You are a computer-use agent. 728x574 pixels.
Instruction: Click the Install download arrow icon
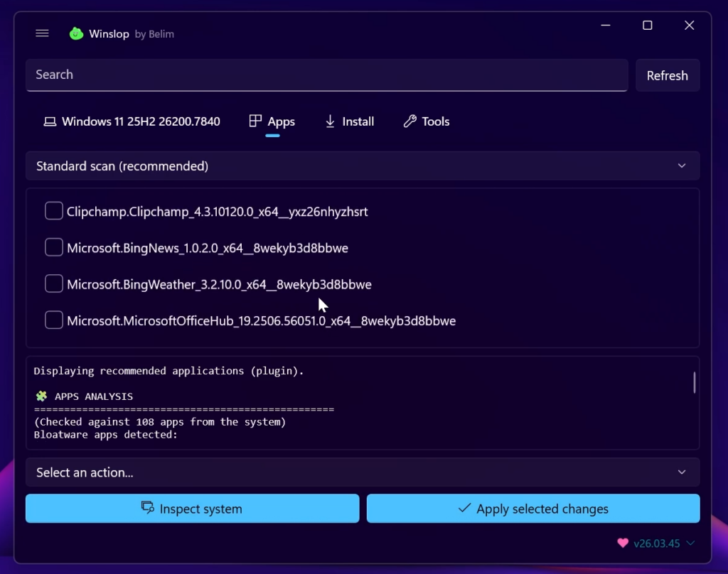tap(330, 121)
